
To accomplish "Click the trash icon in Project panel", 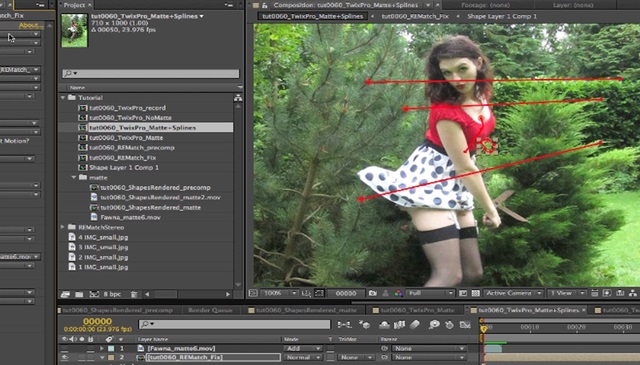I will pos(134,294).
